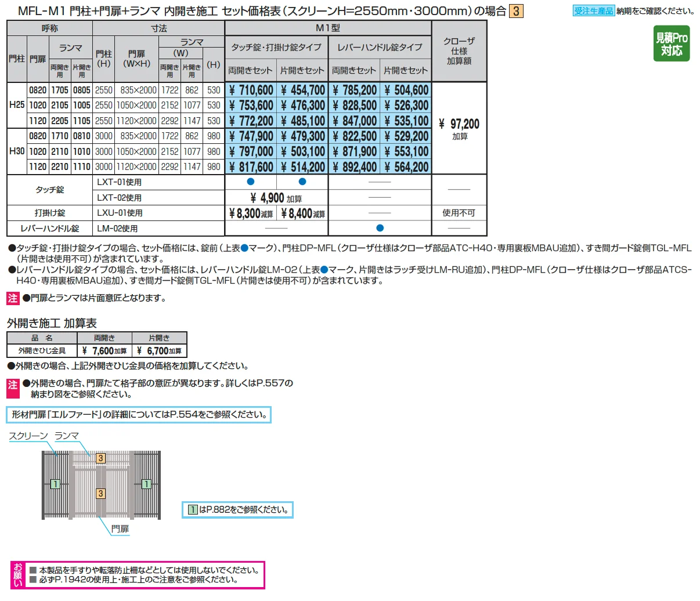This screenshot has width=700, height=601.
Task: Click the ランマ code 2210 cell
Action: tap(60, 166)
